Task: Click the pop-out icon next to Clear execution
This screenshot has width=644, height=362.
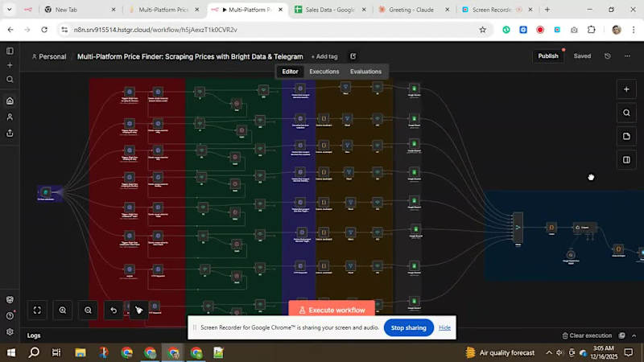Action: pyautogui.click(x=621, y=335)
